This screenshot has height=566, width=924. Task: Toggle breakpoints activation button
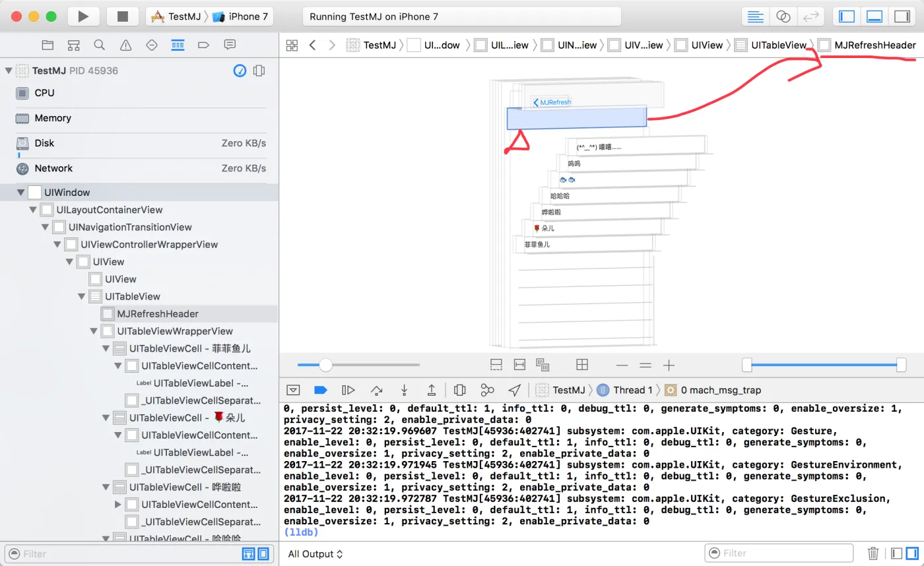321,390
